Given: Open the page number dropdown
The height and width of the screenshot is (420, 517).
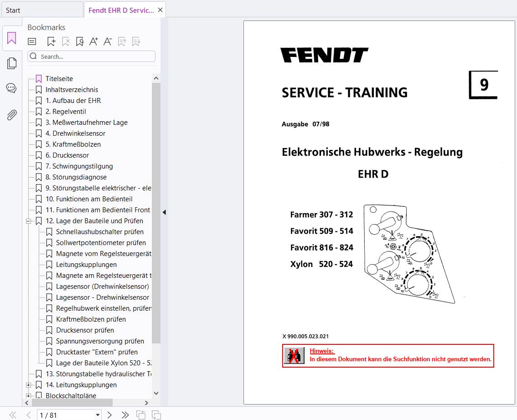Looking at the screenshot, I should point(98,415).
